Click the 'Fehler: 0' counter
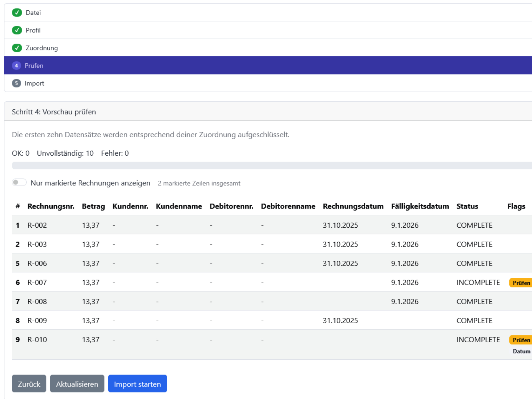The height and width of the screenshot is (399, 532). (115, 153)
